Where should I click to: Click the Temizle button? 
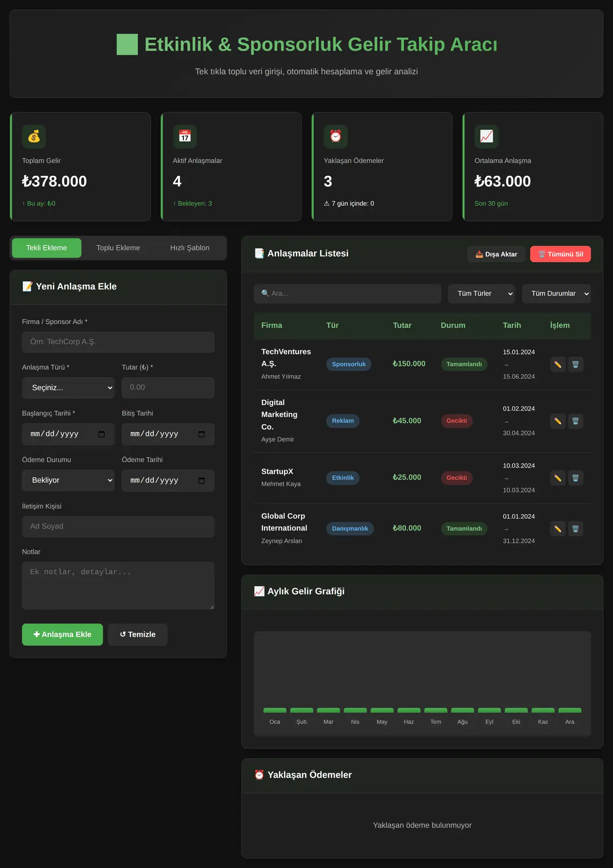coord(137,634)
